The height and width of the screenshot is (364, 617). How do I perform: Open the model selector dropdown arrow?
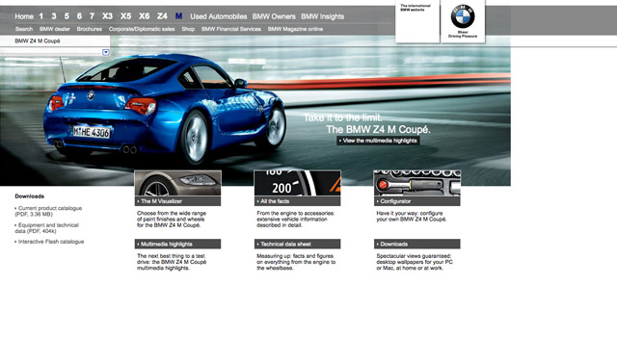[106, 52]
